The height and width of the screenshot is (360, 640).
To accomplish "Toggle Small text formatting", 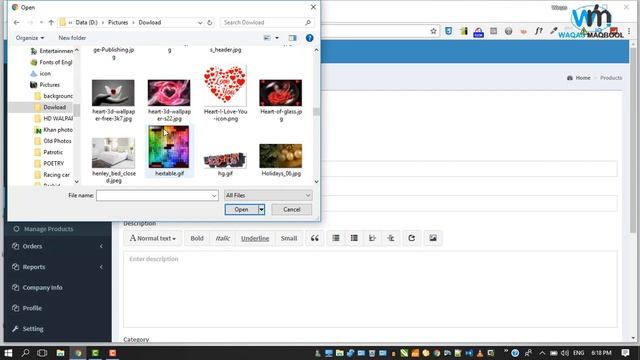I will pyautogui.click(x=289, y=238).
